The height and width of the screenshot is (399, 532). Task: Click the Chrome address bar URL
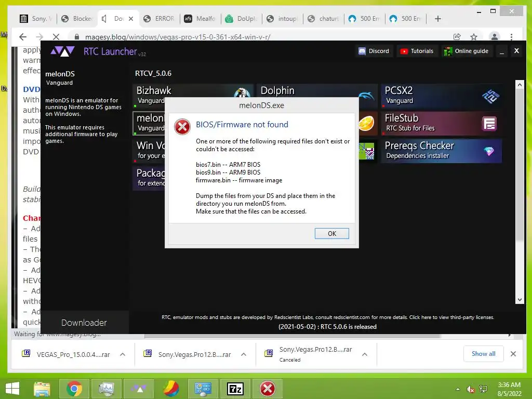(x=178, y=37)
